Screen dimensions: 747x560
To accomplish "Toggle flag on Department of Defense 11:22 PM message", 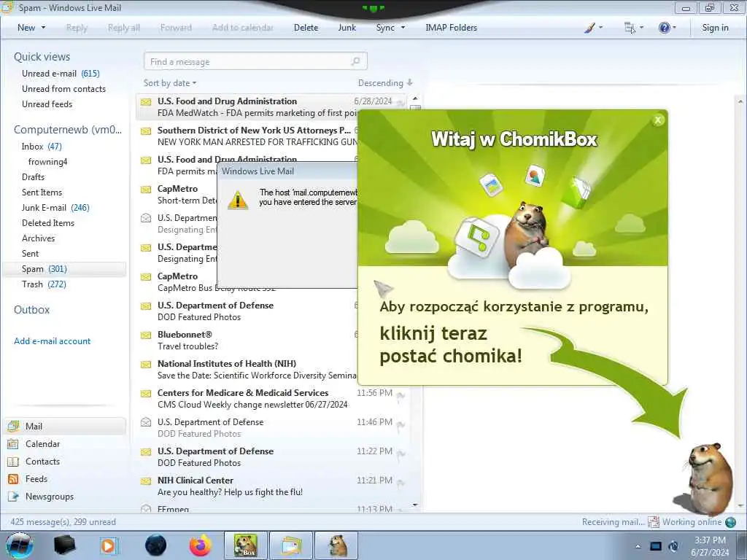I will click(x=400, y=454).
